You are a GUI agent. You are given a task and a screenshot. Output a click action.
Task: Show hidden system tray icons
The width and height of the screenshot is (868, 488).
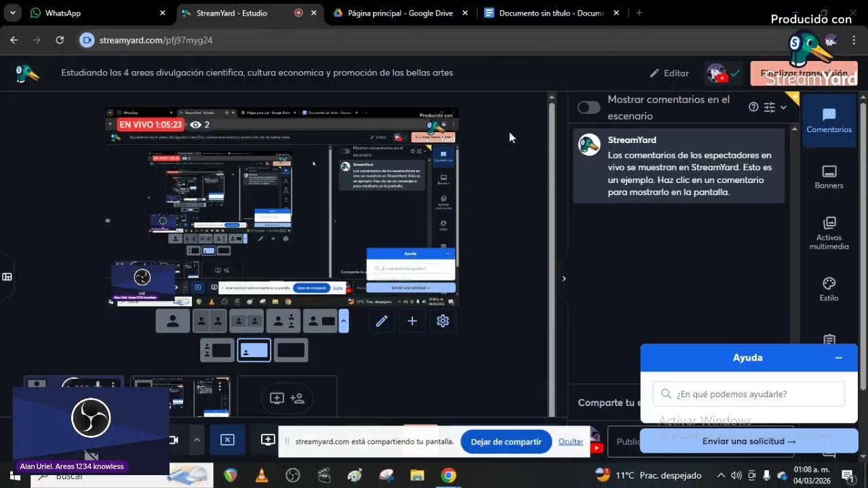point(721,475)
